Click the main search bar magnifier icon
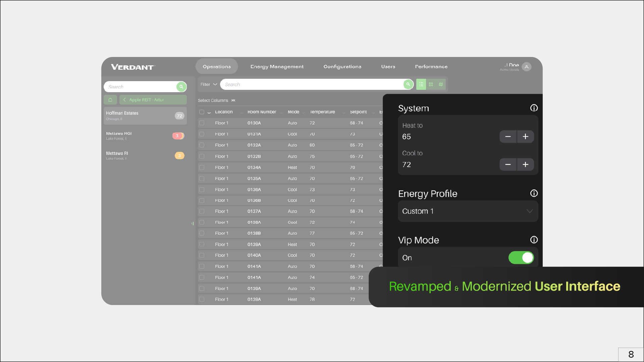 [x=408, y=84]
